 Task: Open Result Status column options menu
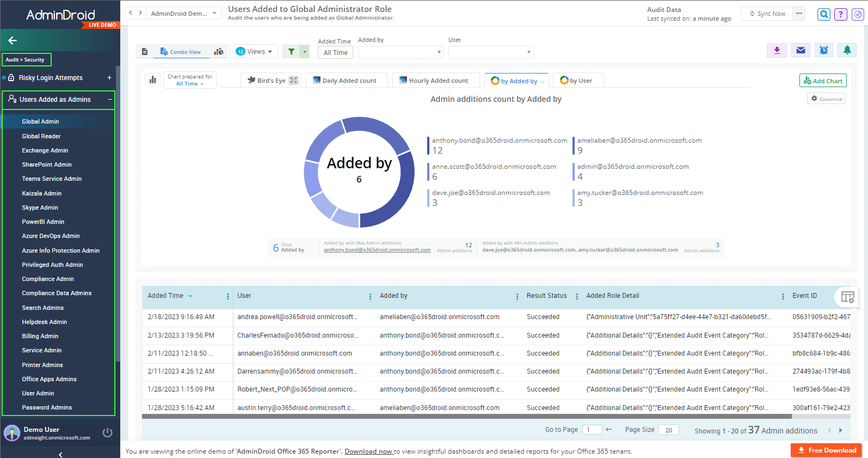(x=577, y=296)
